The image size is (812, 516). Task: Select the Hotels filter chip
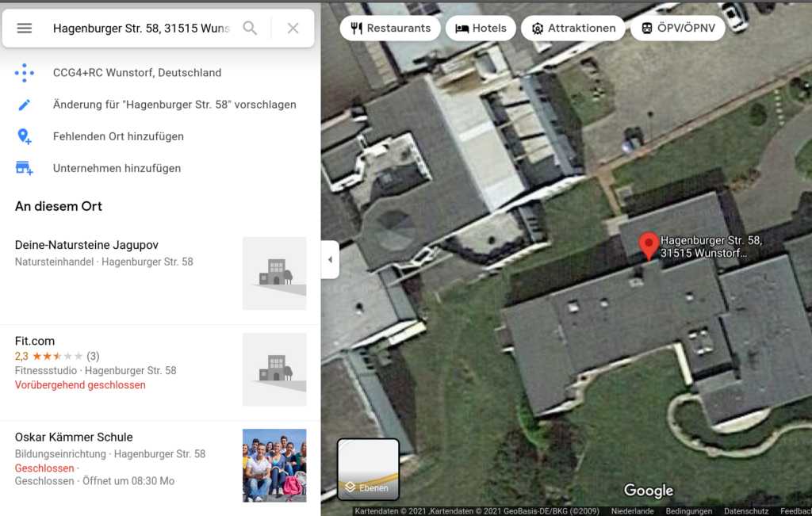481,29
